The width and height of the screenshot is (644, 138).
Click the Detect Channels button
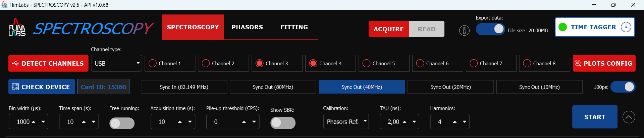coord(48,63)
